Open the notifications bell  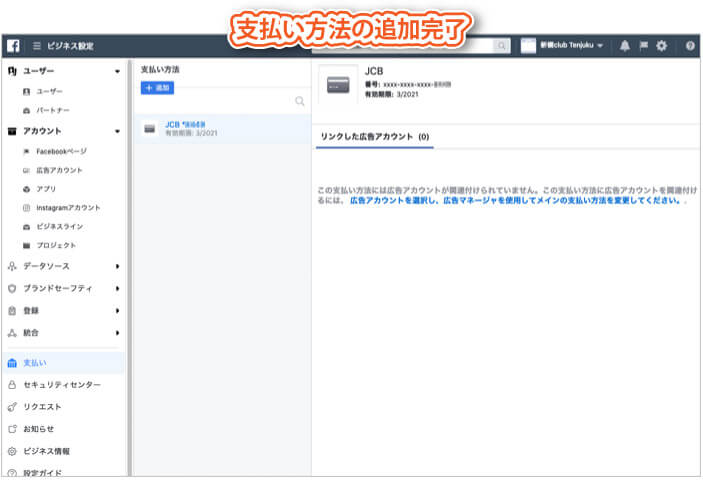pos(625,46)
